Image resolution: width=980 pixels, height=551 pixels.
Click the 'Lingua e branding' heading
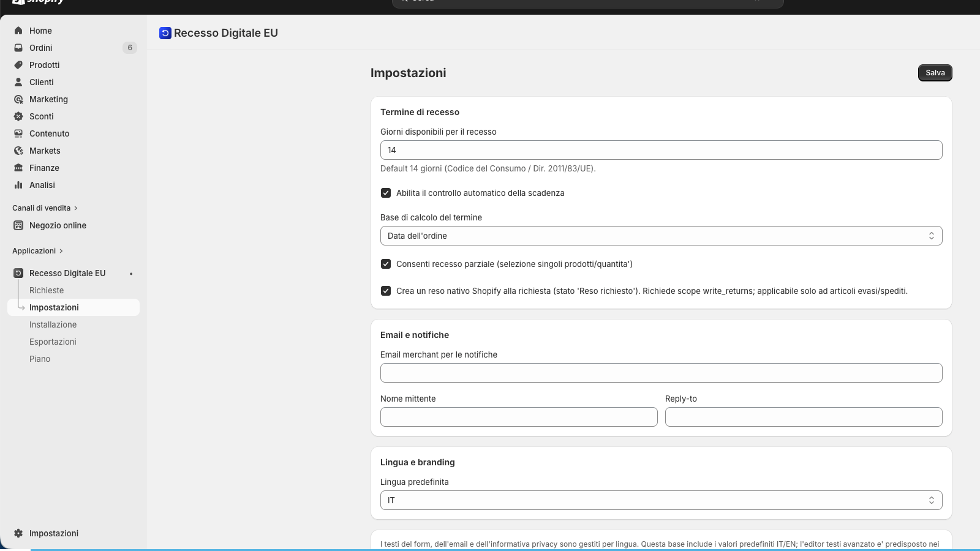pos(418,462)
